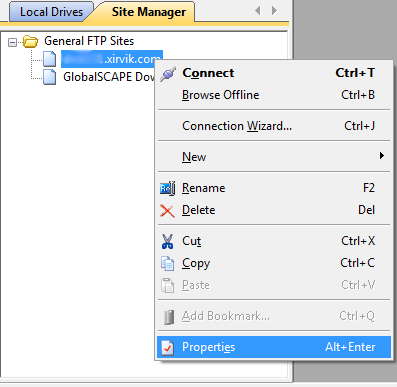Click General FTP Sites folder label
This screenshot has height=387, width=397.
[89, 41]
